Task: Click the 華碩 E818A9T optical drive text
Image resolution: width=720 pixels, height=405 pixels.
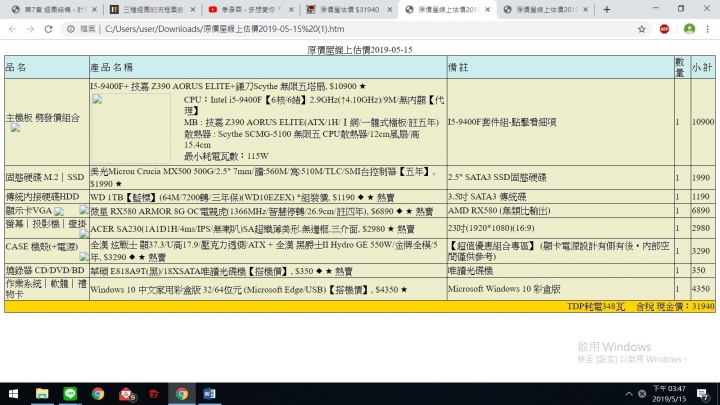Action: point(221,271)
